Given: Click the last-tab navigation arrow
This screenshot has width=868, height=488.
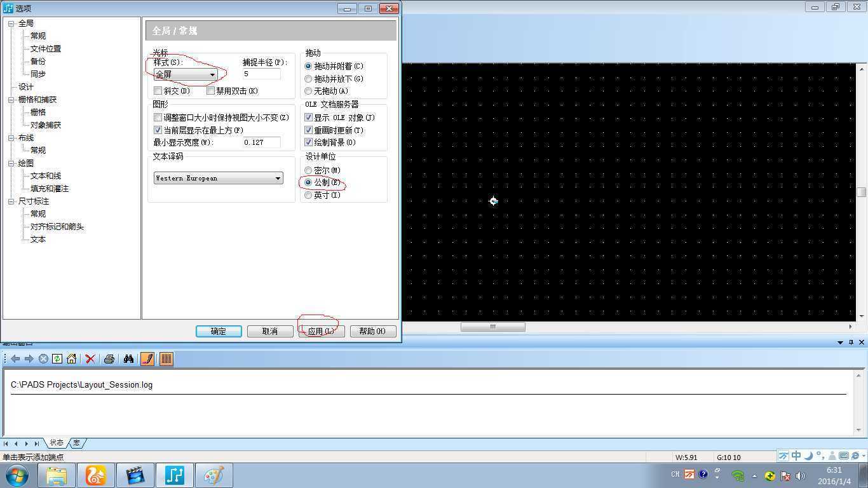Looking at the screenshot, I should click(36, 444).
